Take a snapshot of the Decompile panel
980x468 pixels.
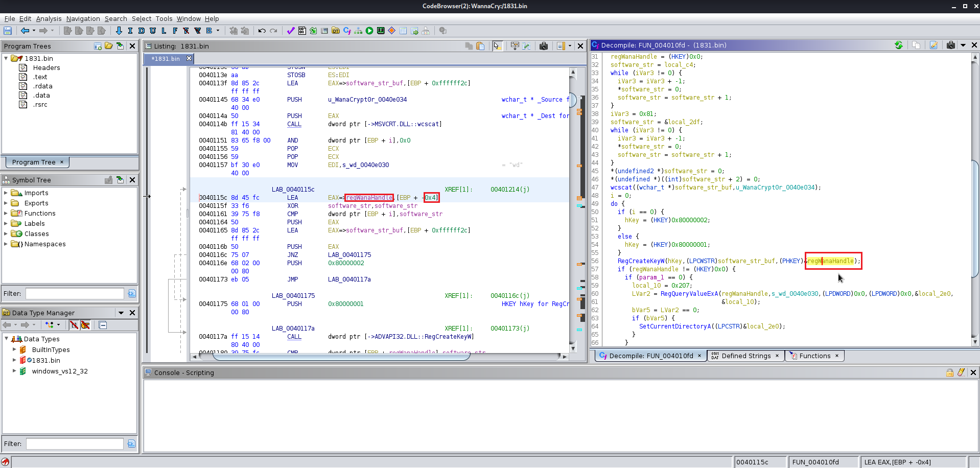[x=950, y=45]
